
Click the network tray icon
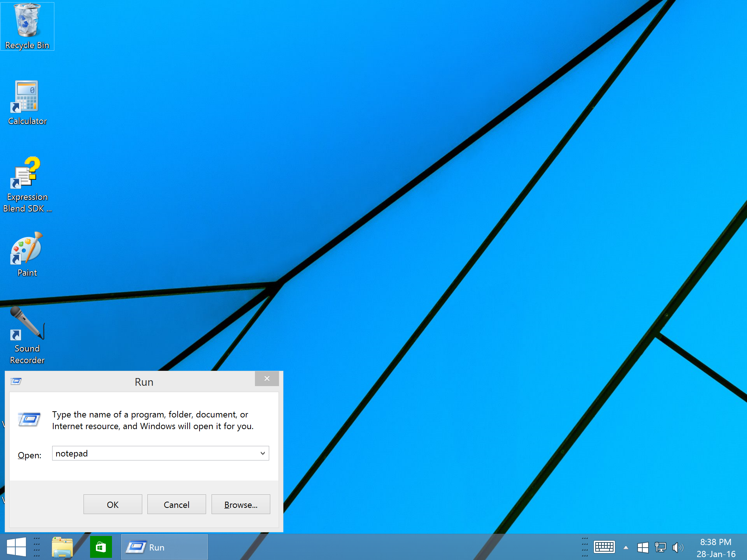(660, 547)
